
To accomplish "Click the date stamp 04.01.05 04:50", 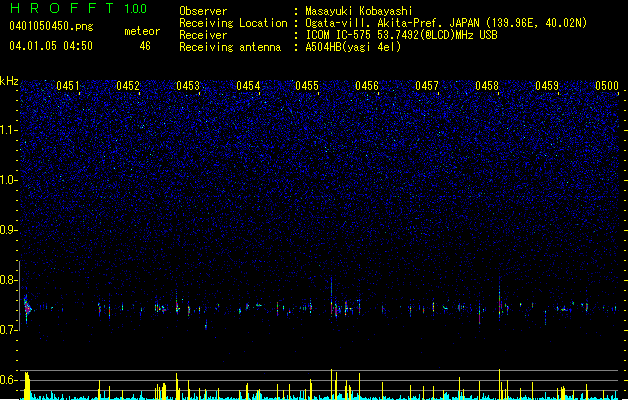I will coord(51,46).
